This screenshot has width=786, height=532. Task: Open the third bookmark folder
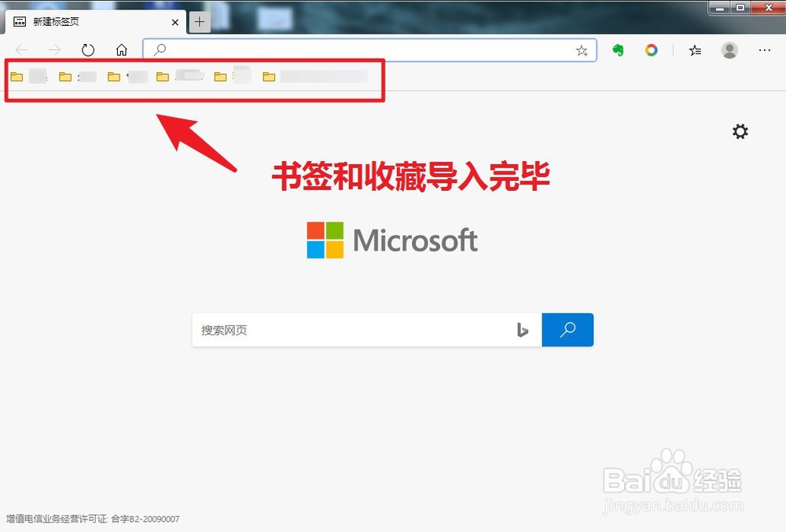point(127,77)
